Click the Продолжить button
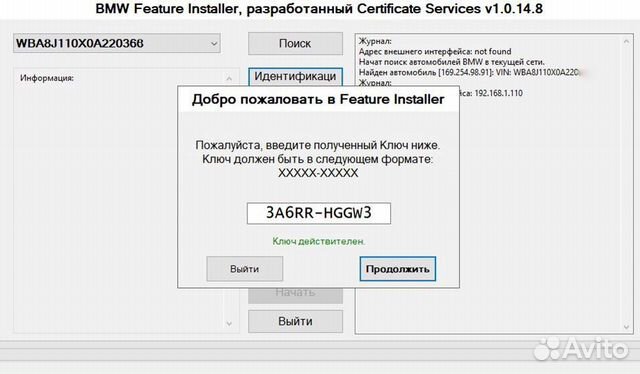 398,269
